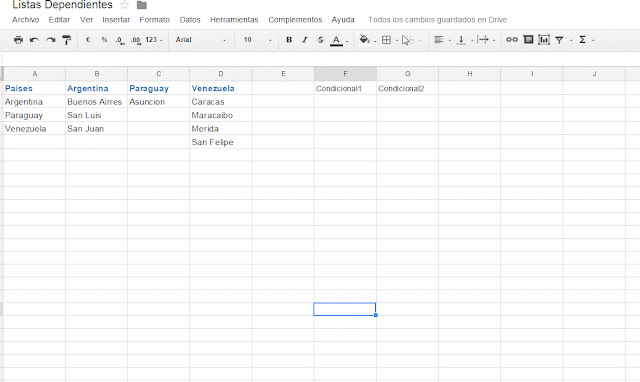Insert a link with the chain icon
Viewport: 640px width, 382px height.
click(512, 40)
